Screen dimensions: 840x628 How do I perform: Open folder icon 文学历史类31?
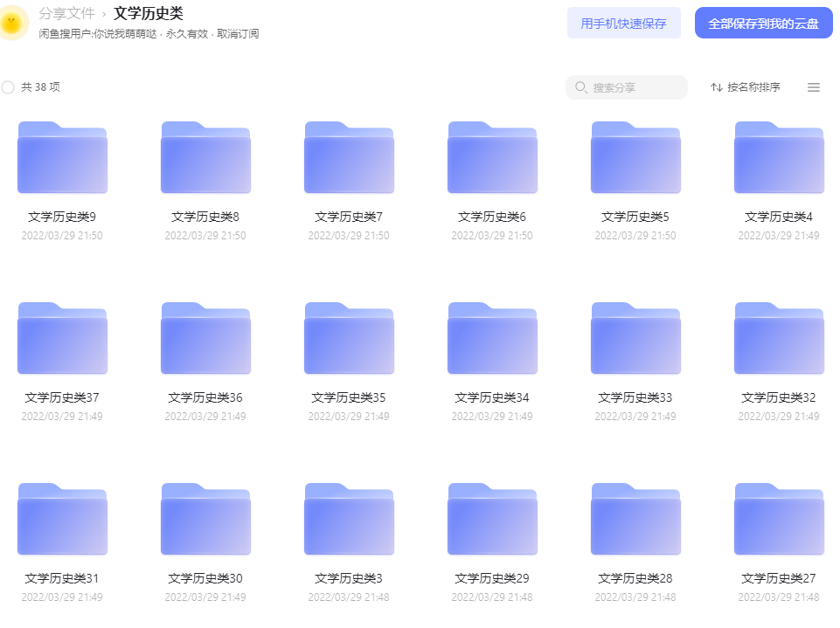pyautogui.click(x=62, y=520)
